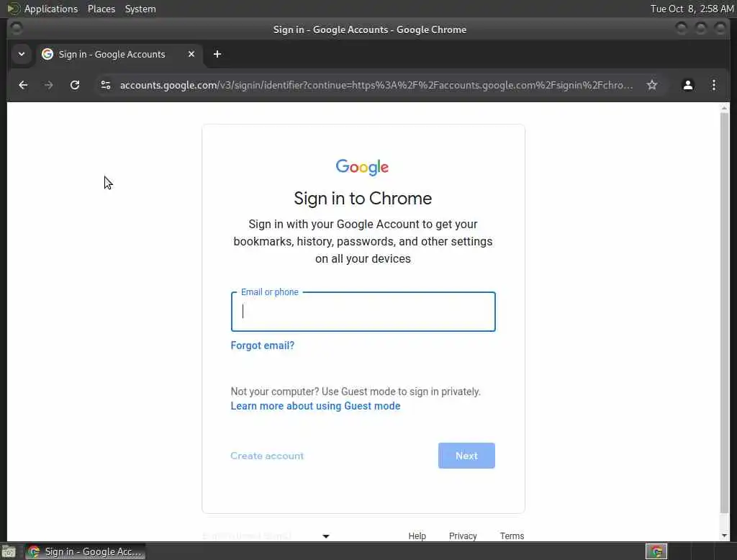737x560 pixels.
Task: Open the Applications menu
Action: point(51,9)
